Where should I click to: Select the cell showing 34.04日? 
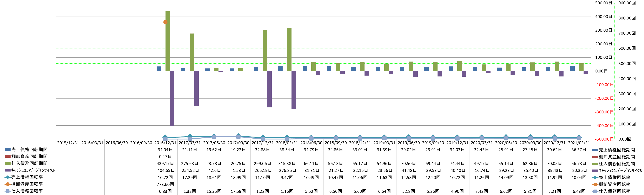[165, 150]
